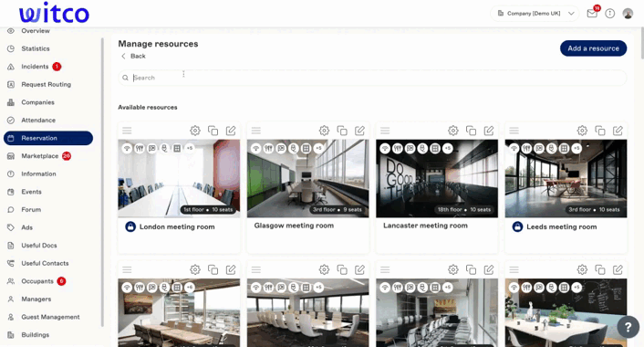Click the sidebar scrollbar

pos(102,182)
